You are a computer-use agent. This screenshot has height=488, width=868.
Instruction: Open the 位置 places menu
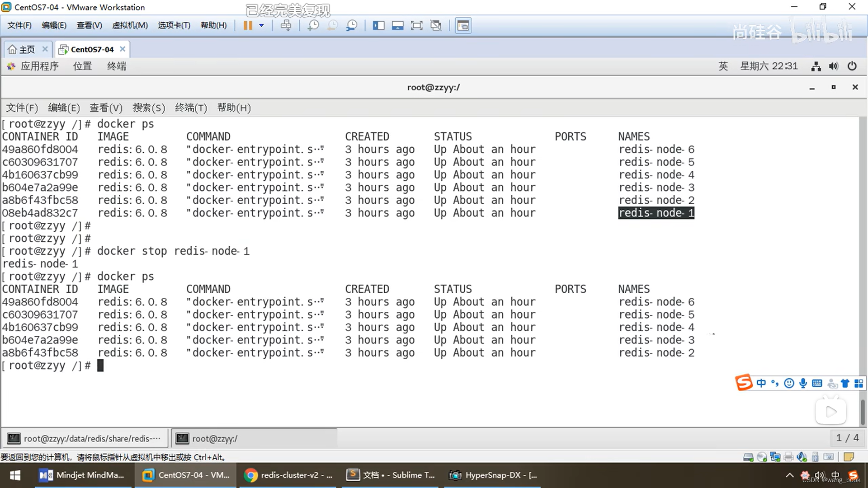click(x=82, y=66)
